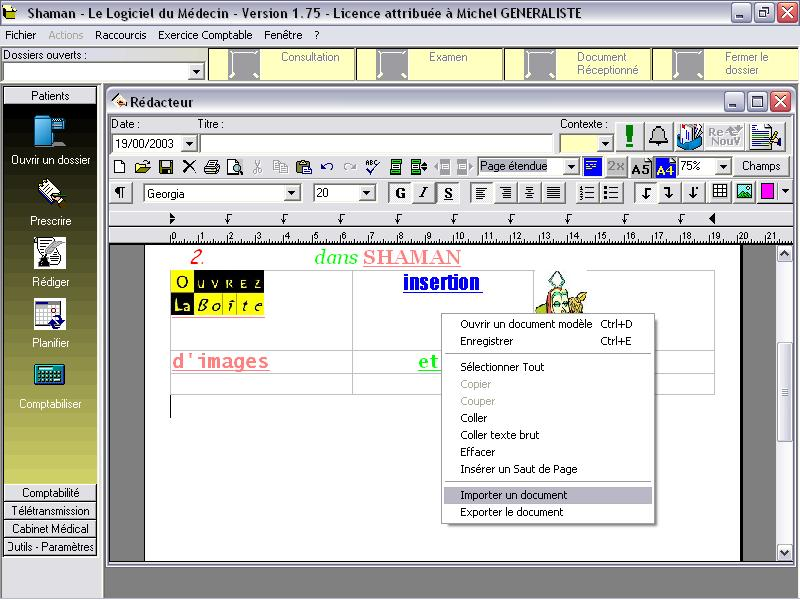The height and width of the screenshot is (600, 800).
Task: Expand the color picker dropdown arrow
Action: (786, 192)
